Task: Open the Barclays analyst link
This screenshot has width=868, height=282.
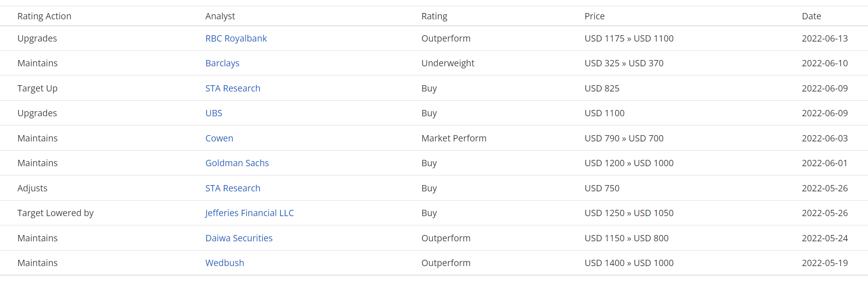Action: 222,63
